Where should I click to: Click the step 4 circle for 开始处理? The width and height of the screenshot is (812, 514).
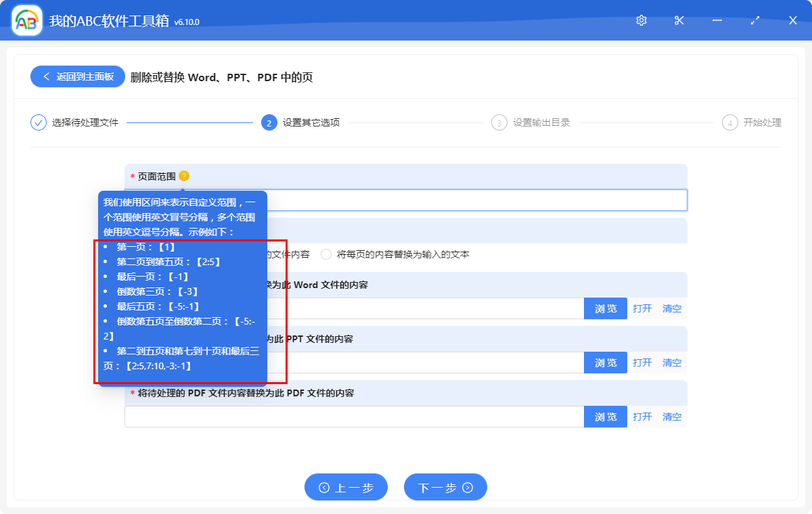pyautogui.click(x=729, y=122)
